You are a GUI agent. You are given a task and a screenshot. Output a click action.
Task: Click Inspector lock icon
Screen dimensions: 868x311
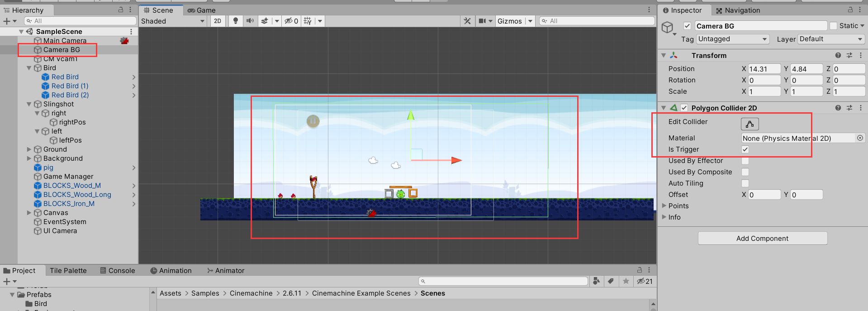tap(850, 10)
